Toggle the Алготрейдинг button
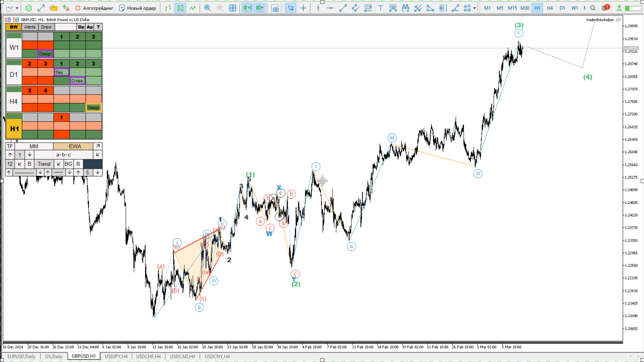644x362 pixels. (x=95, y=8)
